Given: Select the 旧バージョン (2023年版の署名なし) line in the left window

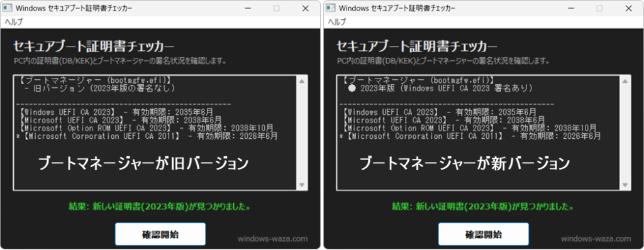Looking at the screenshot, I should coord(100,88).
